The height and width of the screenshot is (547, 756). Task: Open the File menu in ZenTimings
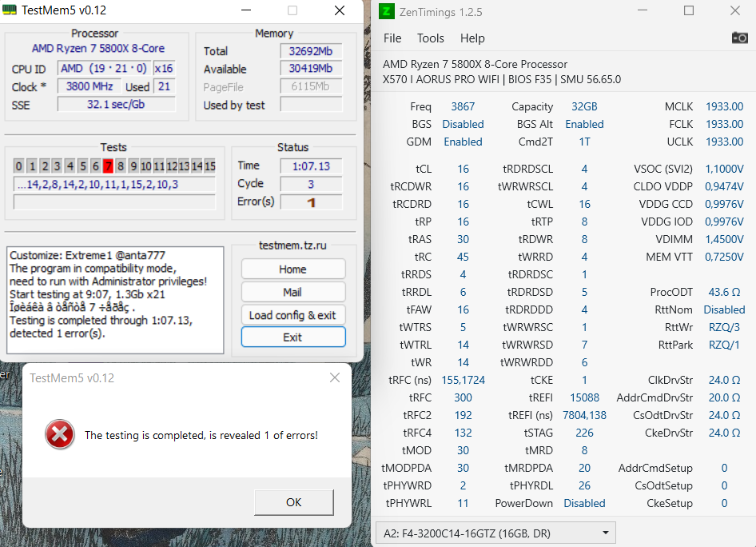pos(392,38)
